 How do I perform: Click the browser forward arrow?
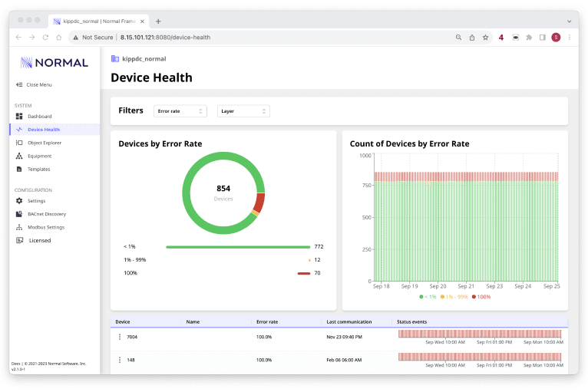pyautogui.click(x=32, y=38)
